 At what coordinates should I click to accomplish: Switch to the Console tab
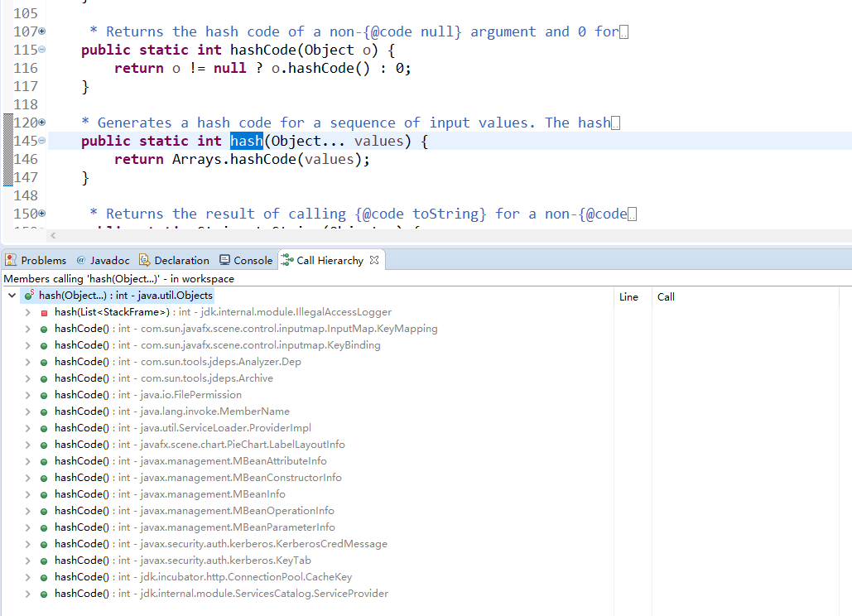tap(246, 260)
